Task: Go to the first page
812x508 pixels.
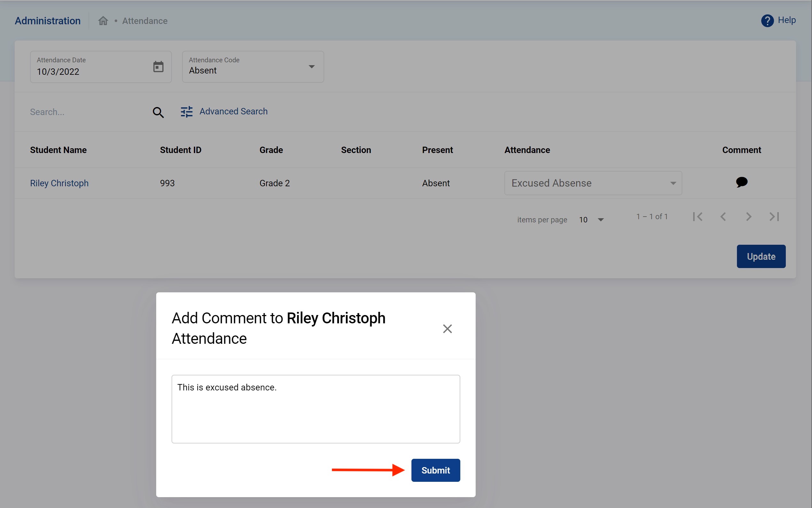Action: [698, 217]
